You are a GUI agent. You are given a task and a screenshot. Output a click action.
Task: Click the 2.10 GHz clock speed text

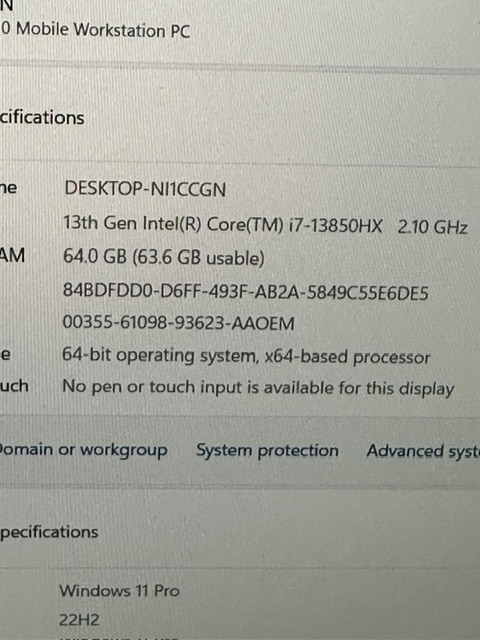click(432, 227)
